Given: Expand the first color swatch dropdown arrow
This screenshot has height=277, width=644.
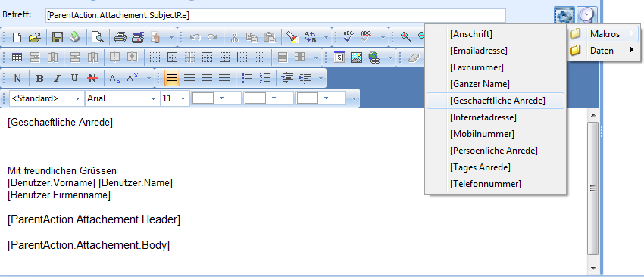Looking at the screenshot, I should [221, 98].
